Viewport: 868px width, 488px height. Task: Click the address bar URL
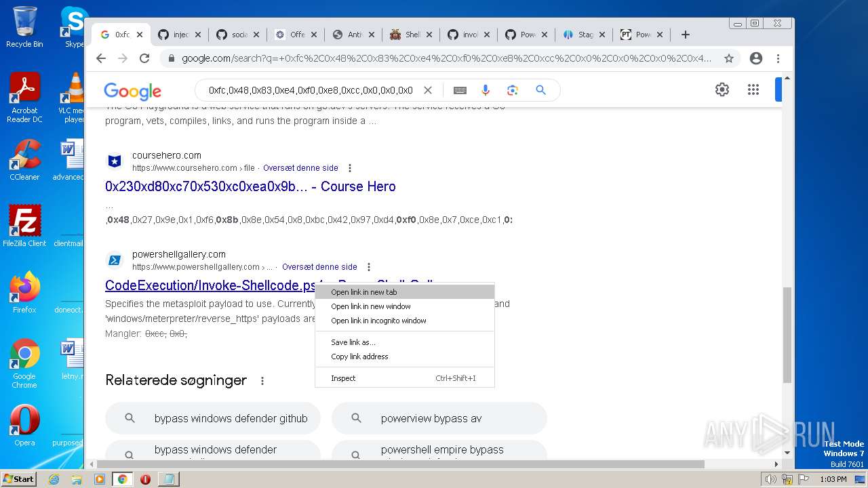pos(446,58)
